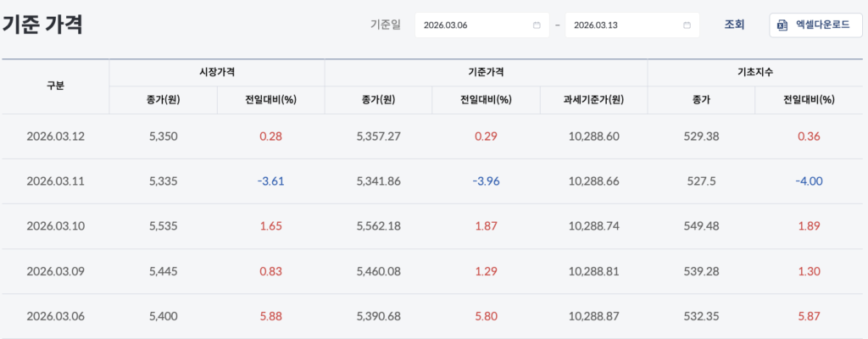
Task: Open the end date calendar icon
Action: click(x=686, y=25)
